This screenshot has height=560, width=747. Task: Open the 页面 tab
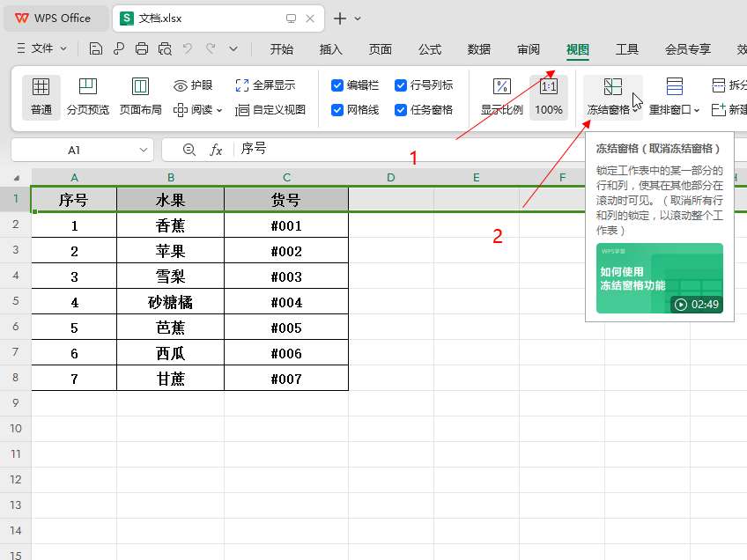pyautogui.click(x=381, y=49)
